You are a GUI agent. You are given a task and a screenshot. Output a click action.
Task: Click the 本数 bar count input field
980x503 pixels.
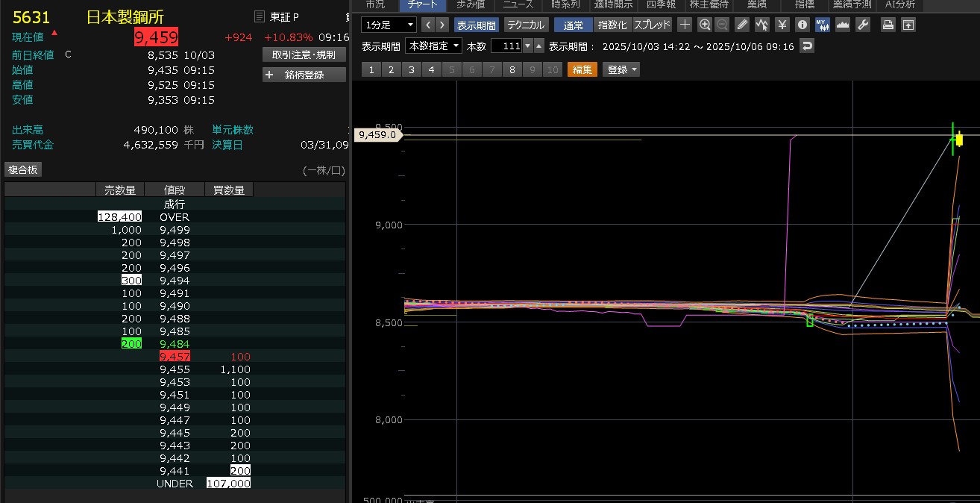(506, 46)
